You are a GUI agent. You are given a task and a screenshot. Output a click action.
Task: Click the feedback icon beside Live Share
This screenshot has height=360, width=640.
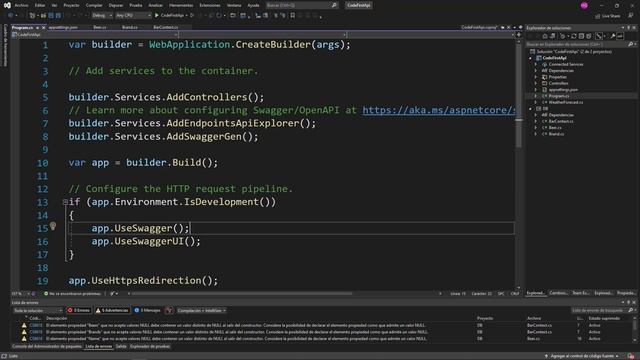pyautogui.click(x=631, y=16)
